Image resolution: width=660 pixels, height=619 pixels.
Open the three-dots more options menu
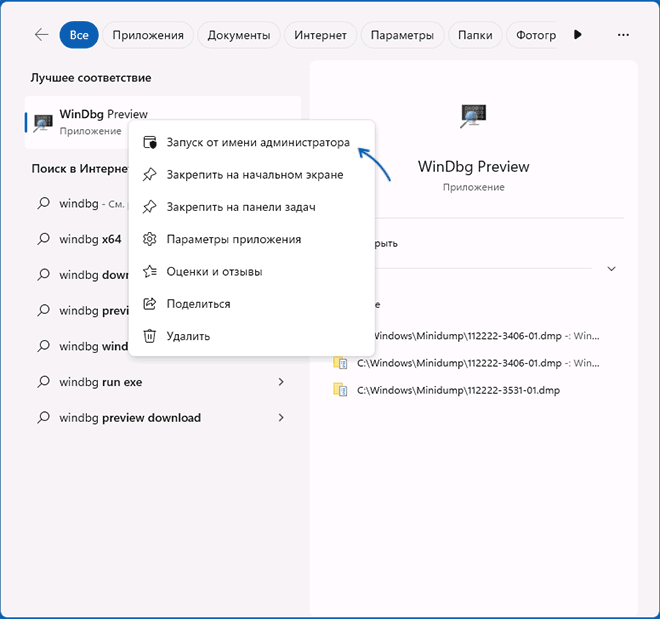click(x=624, y=35)
